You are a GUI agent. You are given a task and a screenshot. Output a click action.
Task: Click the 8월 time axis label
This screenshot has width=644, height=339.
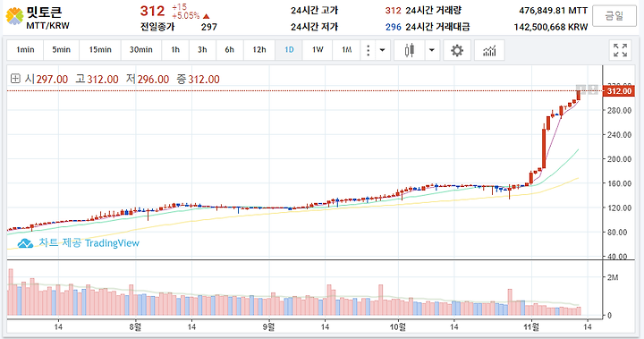pyautogui.click(x=135, y=327)
